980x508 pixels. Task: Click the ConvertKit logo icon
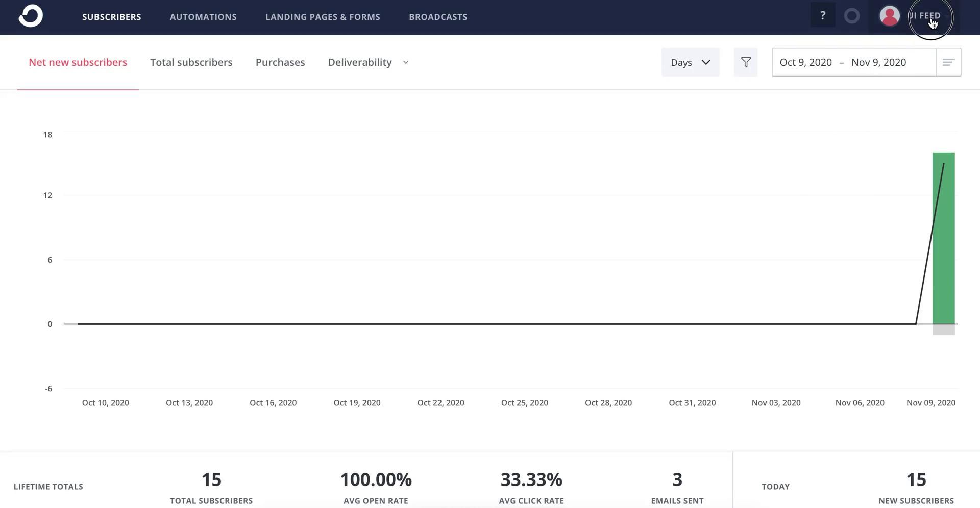point(31,16)
